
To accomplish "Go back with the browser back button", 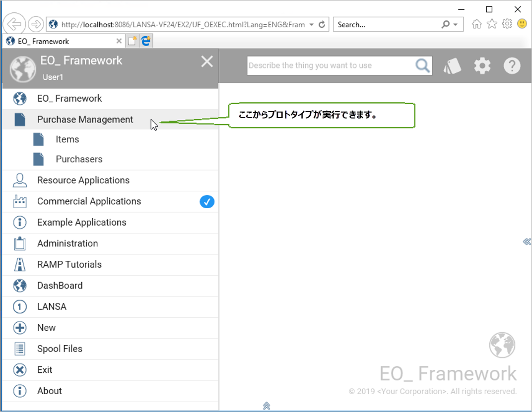I will [x=14, y=24].
